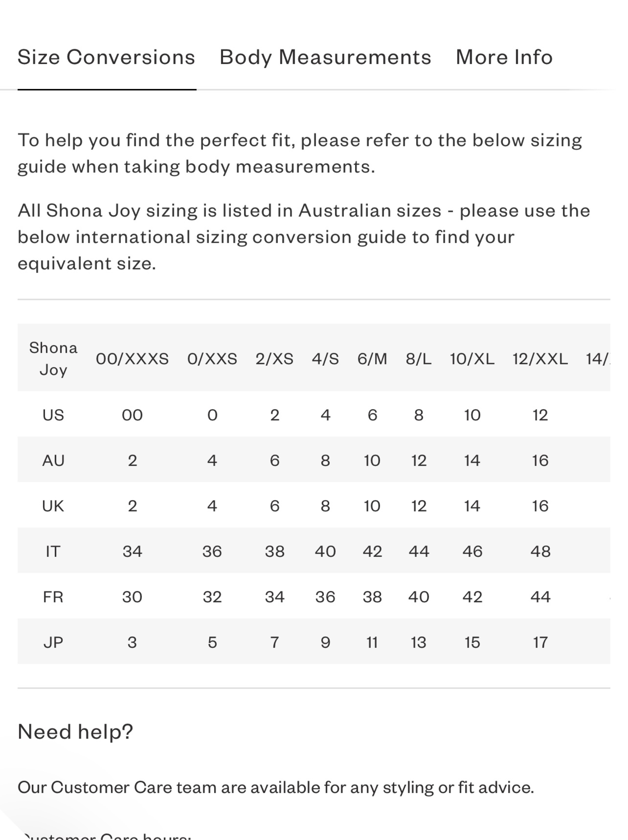628x840 pixels.
Task: Click the UK row label
Action: (53, 506)
